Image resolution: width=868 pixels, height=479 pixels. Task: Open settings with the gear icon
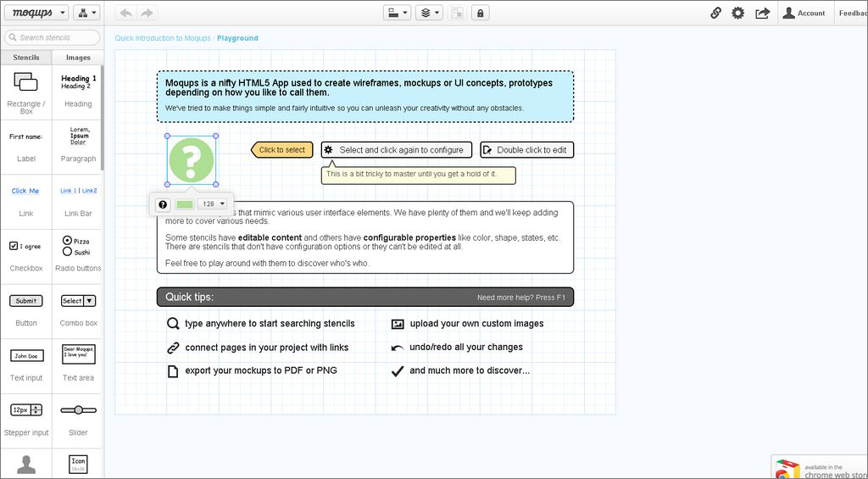pos(738,13)
